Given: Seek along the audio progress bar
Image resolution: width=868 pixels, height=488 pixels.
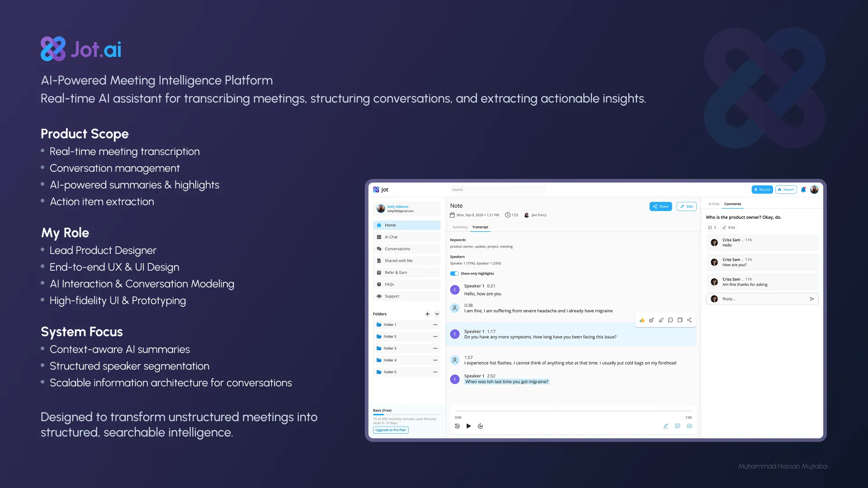Looking at the screenshot, I should (x=573, y=411).
